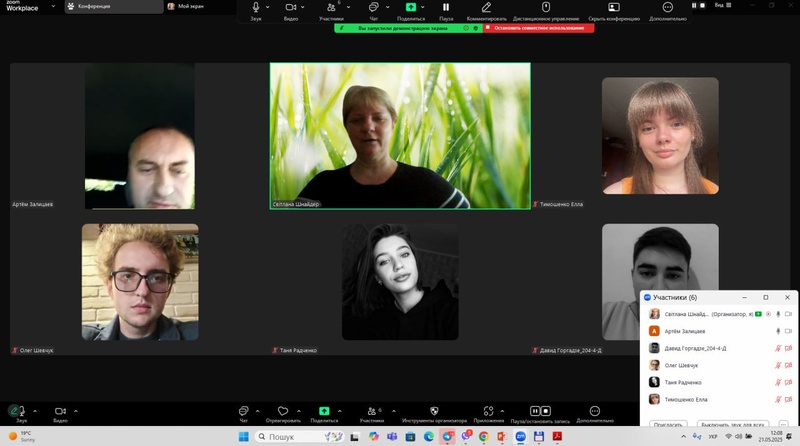
Task: Open Zoom Workplace menu arrow
Action: click(53, 6)
